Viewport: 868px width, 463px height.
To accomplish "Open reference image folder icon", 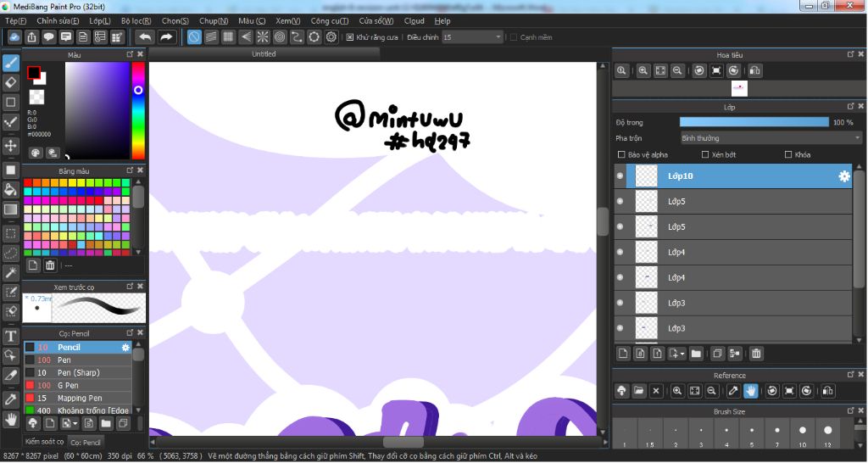I will (x=639, y=391).
